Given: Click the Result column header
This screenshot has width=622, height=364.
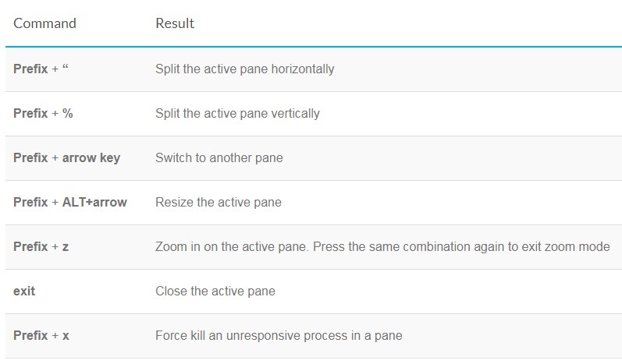Looking at the screenshot, I should [175, 23].
